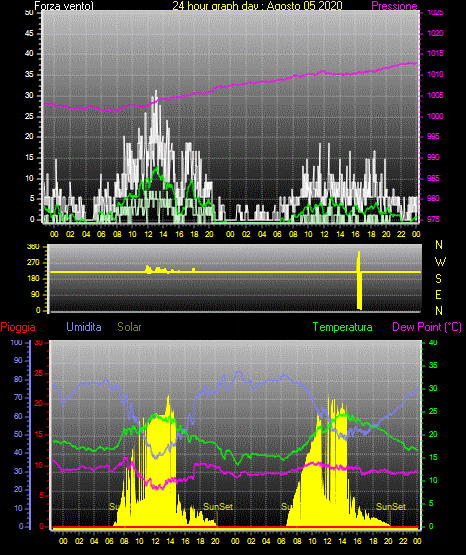This screenshot has height=555, width=466.
Task: Select the 1005 pressure axis value
Action: click(436, 95)
